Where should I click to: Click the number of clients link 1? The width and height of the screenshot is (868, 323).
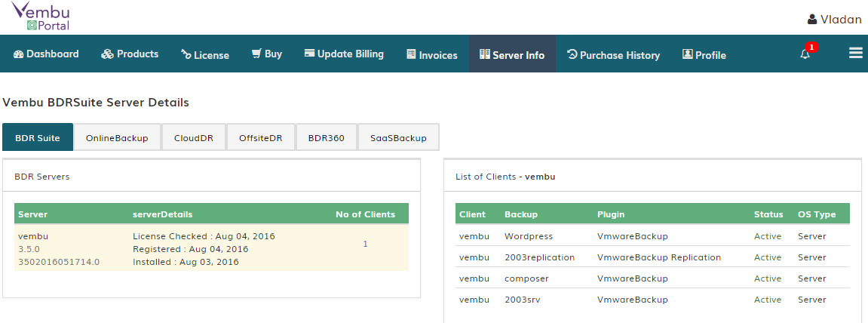coord(365,243)
